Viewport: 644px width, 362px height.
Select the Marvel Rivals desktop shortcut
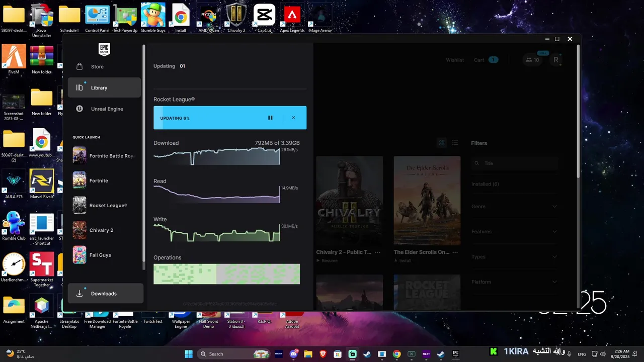(42, 184)
